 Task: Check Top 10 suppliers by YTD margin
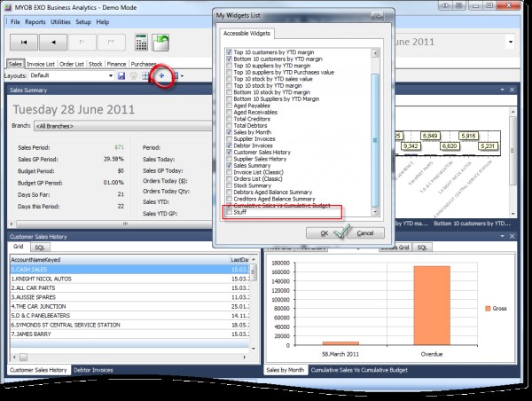point(230,66)
